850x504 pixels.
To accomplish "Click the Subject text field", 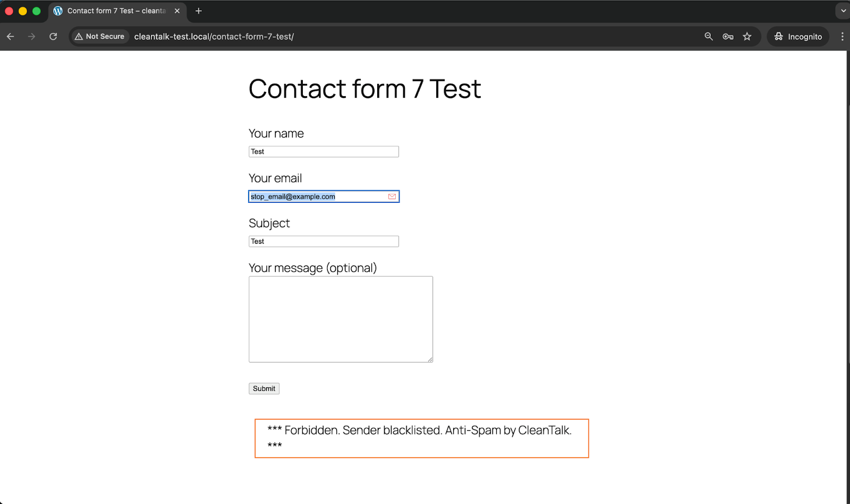I will [x=324, y=242].
